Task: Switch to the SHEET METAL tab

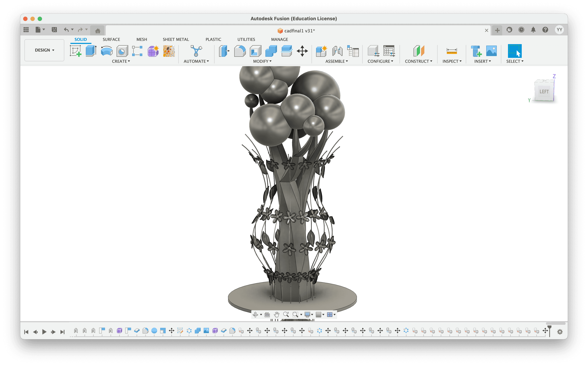Action: tap(176, 39)
